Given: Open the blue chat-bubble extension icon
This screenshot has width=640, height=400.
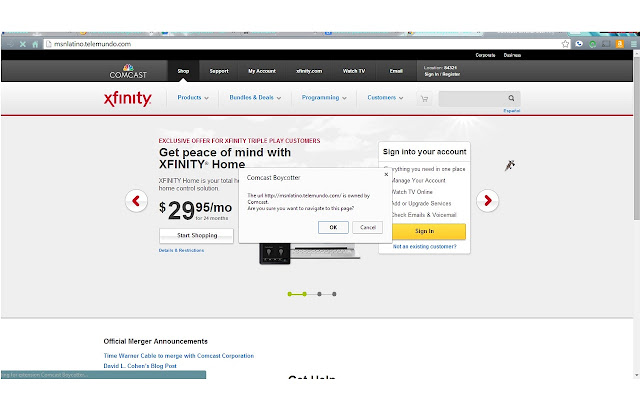Looking at the screenshot, I should point(579,44).
